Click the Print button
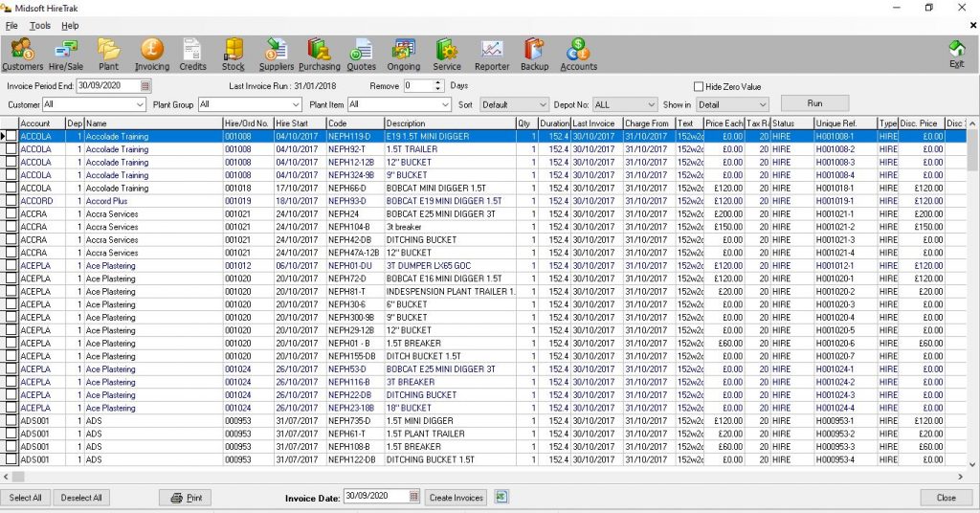 186,498
